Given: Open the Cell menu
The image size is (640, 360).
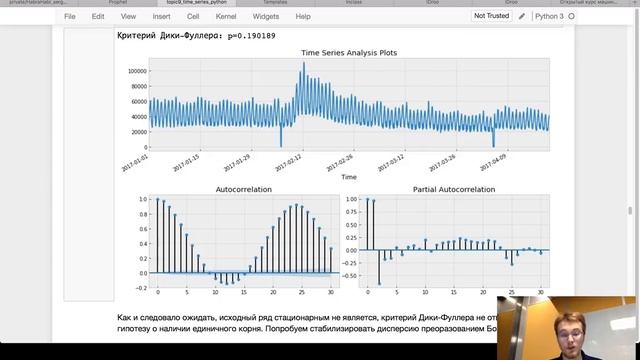Looking at the screenshot, I should pyautogui.click(x=193, y=16).
